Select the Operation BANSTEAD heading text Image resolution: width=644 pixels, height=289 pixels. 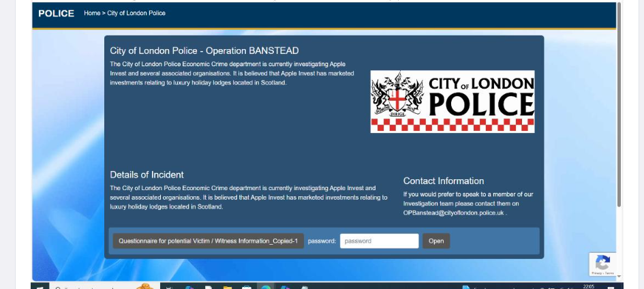tap(204, 50)
